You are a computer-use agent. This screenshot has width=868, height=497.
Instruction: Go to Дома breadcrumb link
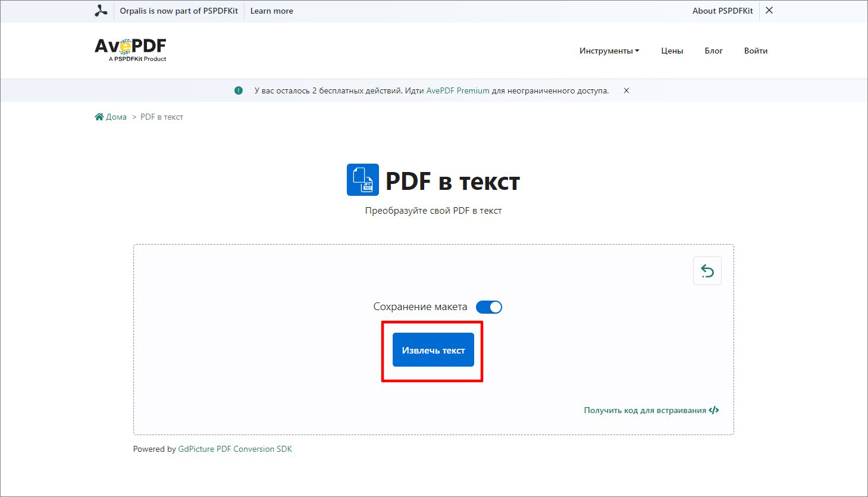click(116, 117)
